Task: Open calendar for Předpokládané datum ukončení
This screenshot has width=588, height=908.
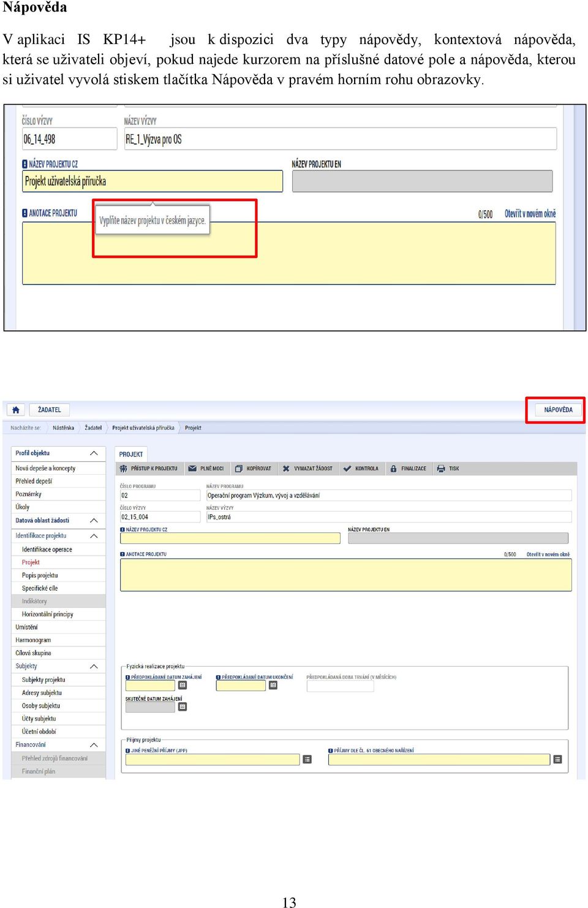Action: [273, 686]
